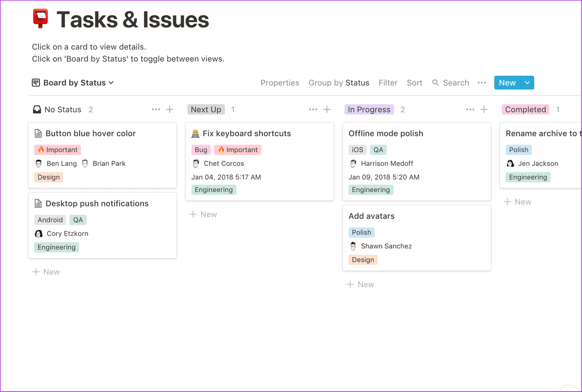Screen dimensions: 582x392
Task: Click the document icon on Desktop push notifications
Action: pos(38,204)
